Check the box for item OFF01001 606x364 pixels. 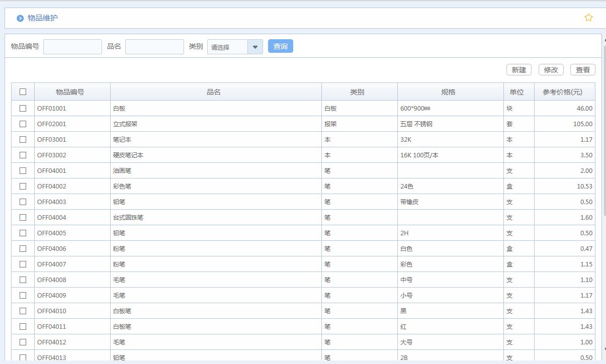point(23,108)
